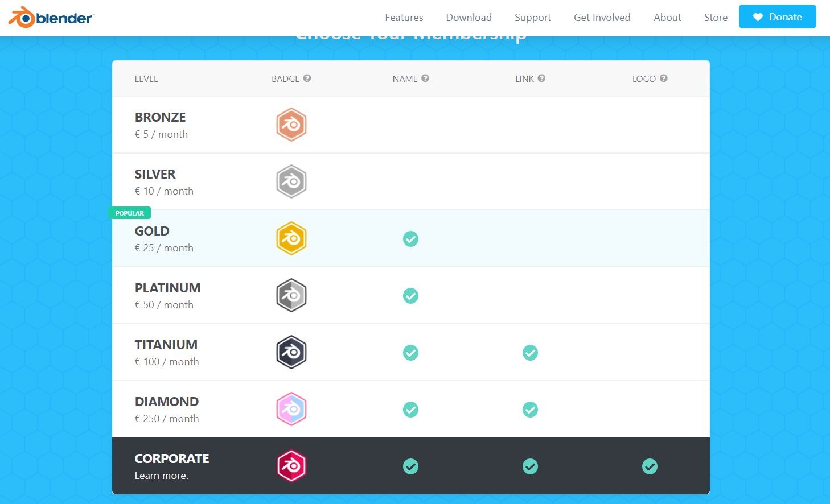Image resolution: width=830 pixels, height=504 pixels.
Task: Click the BADGE column header text
Action: click(x=285, y=79)
